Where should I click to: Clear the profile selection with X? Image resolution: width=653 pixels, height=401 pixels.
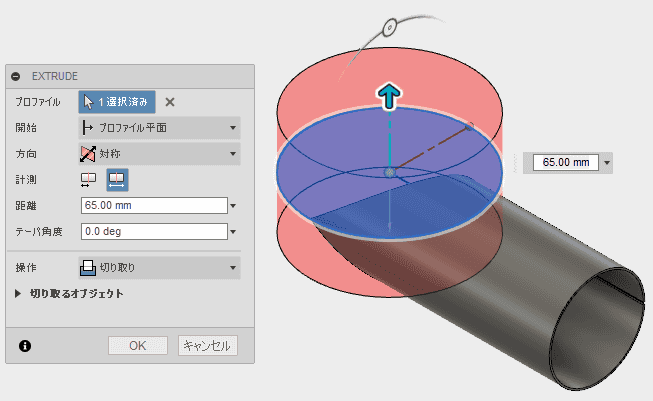(x=169, y=102)
